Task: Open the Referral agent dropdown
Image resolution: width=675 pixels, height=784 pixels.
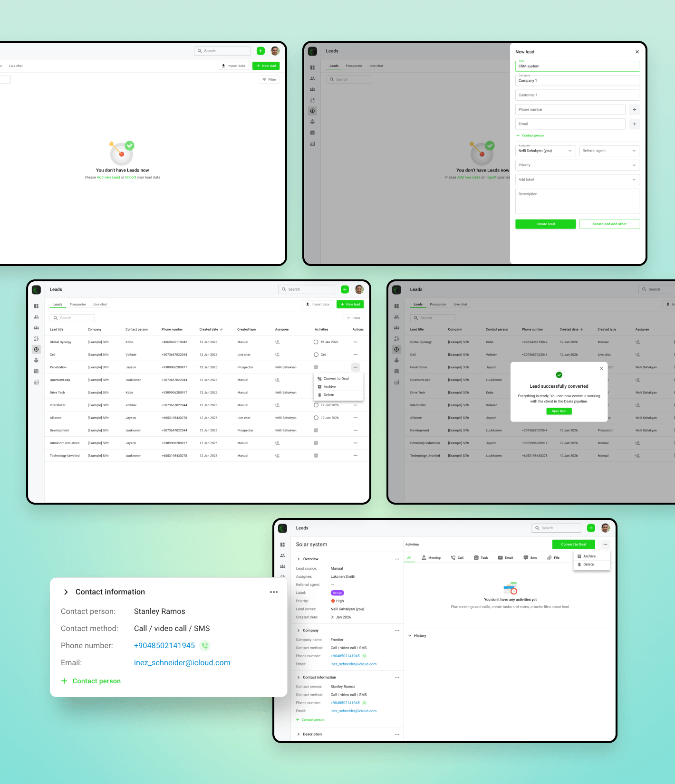Action: click(x=609, y=151)
